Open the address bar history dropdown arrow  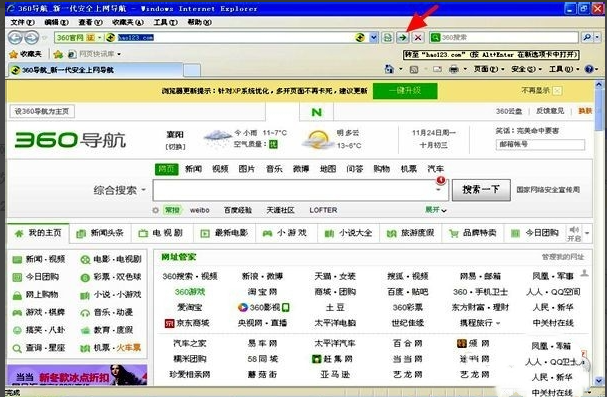[x=373, y=38]
